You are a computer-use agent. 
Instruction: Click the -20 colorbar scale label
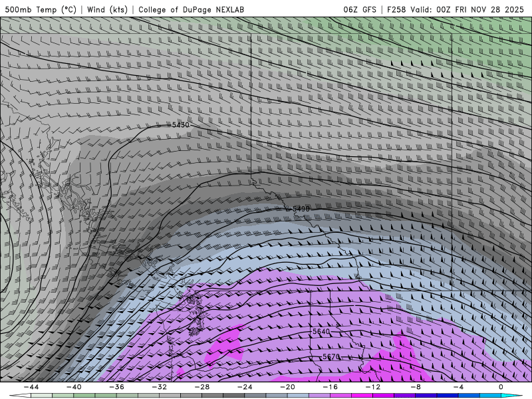(288, 387)
